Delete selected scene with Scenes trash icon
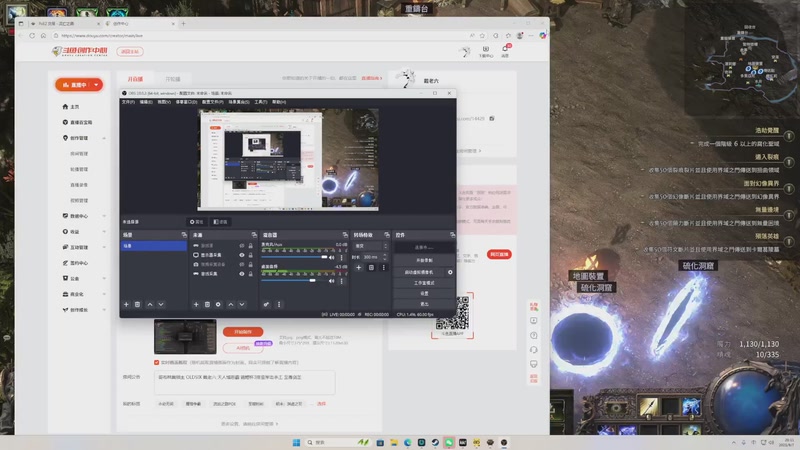 click(x=137, y=305)
